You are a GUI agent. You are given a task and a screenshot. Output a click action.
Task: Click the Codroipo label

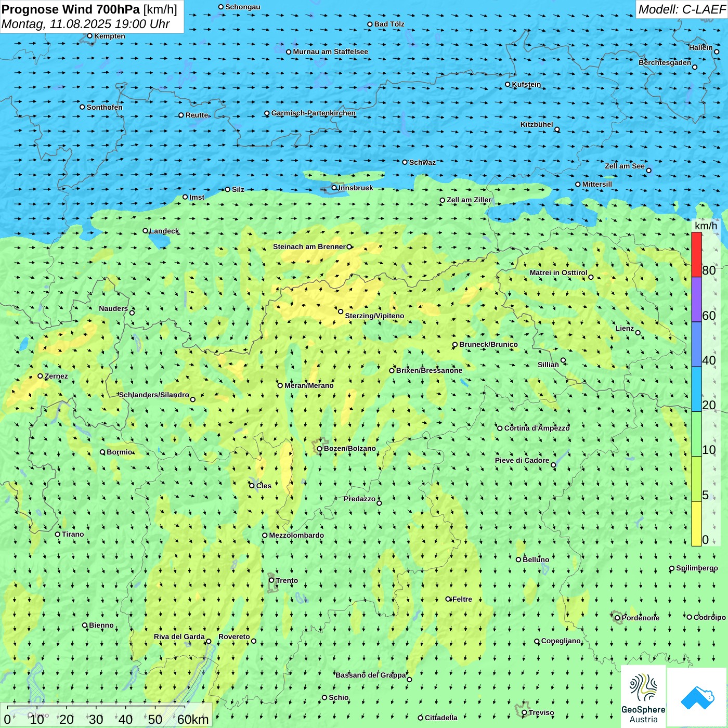(710, 617)
